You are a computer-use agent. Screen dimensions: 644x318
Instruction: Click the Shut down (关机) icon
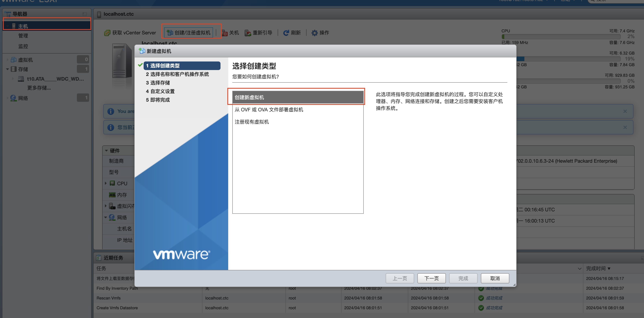pyautogui.click(x=225, y=33)
